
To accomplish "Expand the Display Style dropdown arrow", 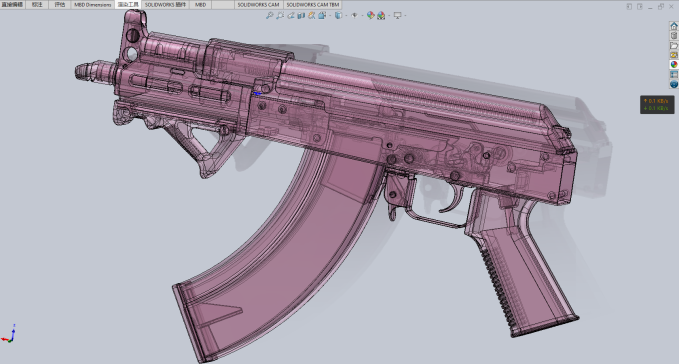I will 346,16.
